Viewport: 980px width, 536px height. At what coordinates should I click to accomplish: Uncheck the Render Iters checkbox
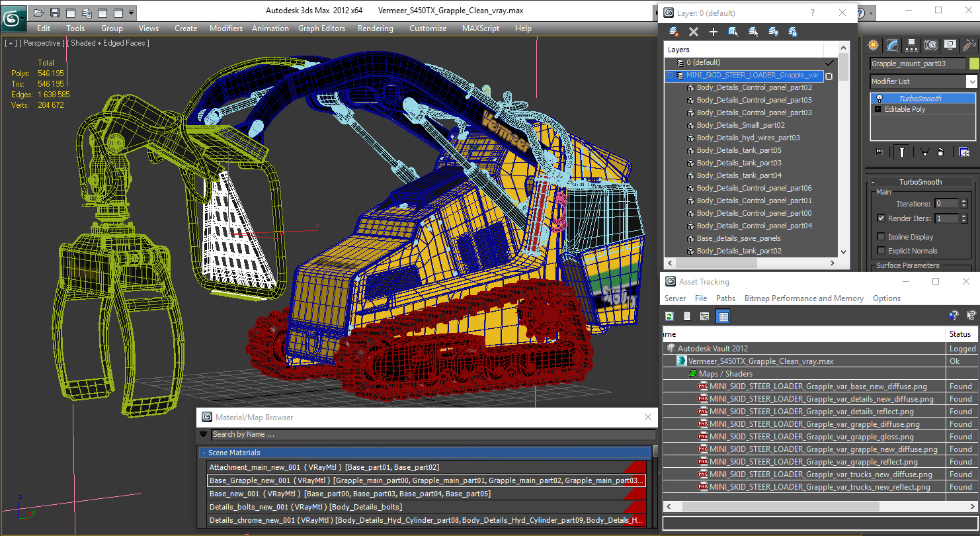[x=881, y=218]
